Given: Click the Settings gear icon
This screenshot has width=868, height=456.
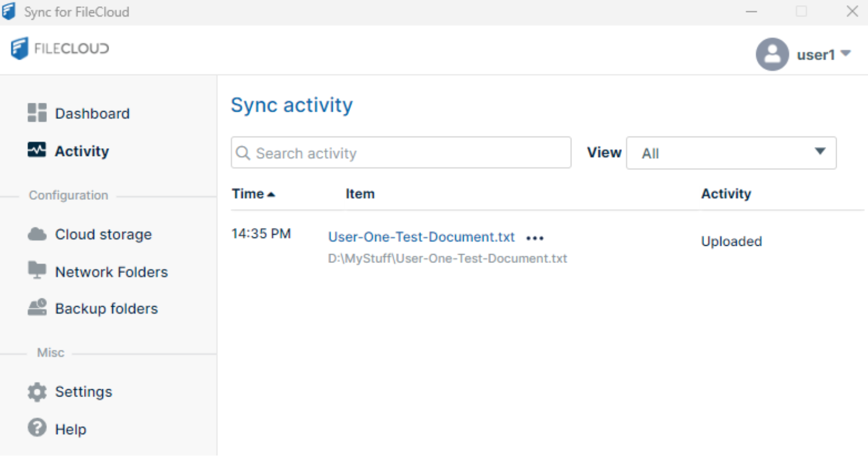Looking at the screenshot, I should point(37,392).
